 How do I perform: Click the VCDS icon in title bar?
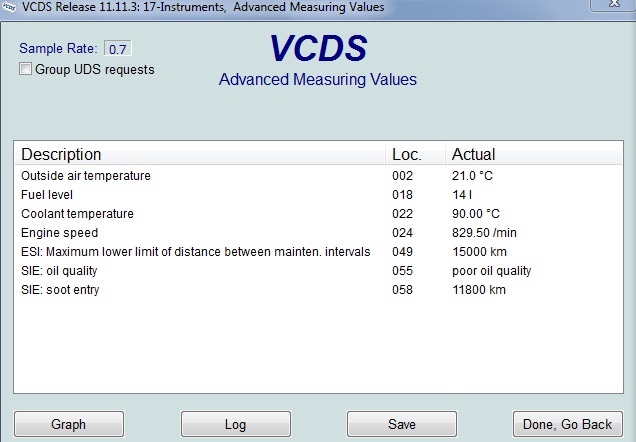[x=8, y=7]
